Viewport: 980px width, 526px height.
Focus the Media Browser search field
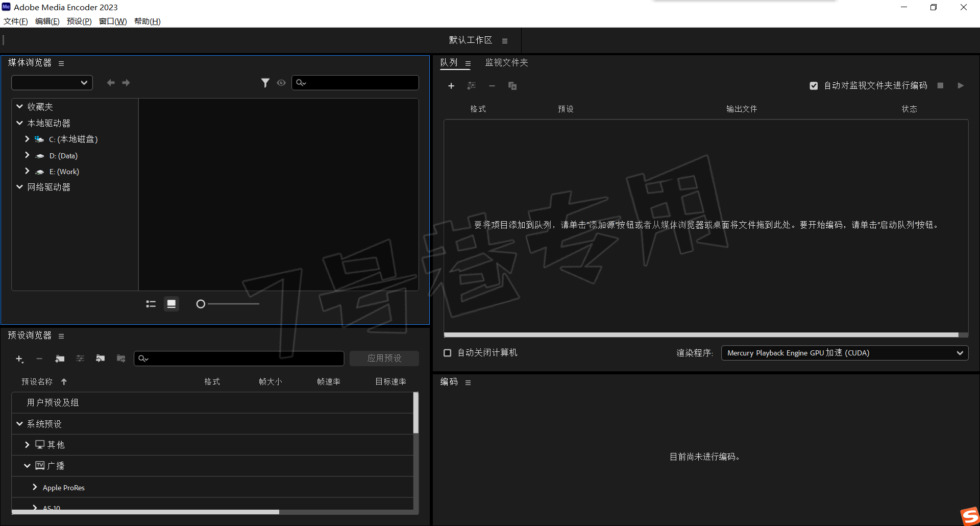click(x=355, y=83)
